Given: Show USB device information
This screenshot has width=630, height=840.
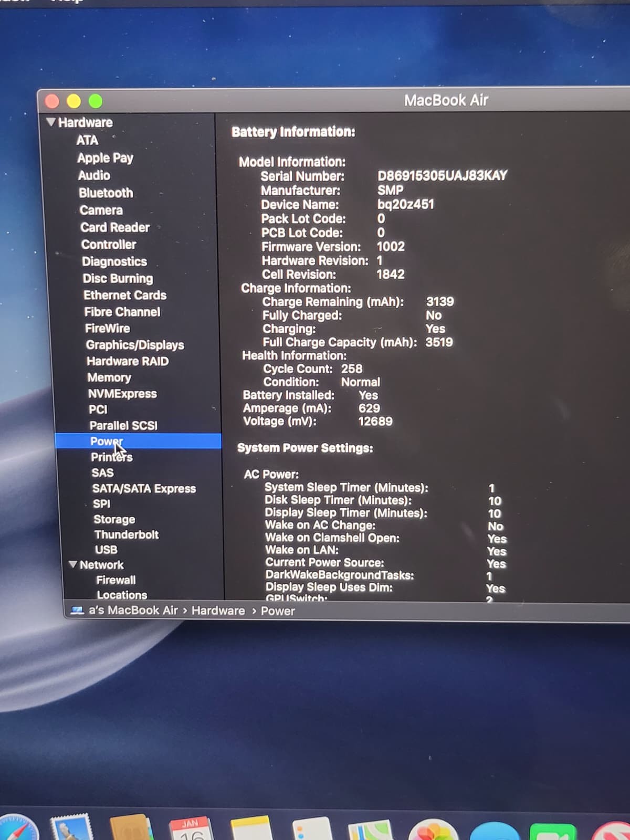Looking at the screenshot, I should (106, 550).
